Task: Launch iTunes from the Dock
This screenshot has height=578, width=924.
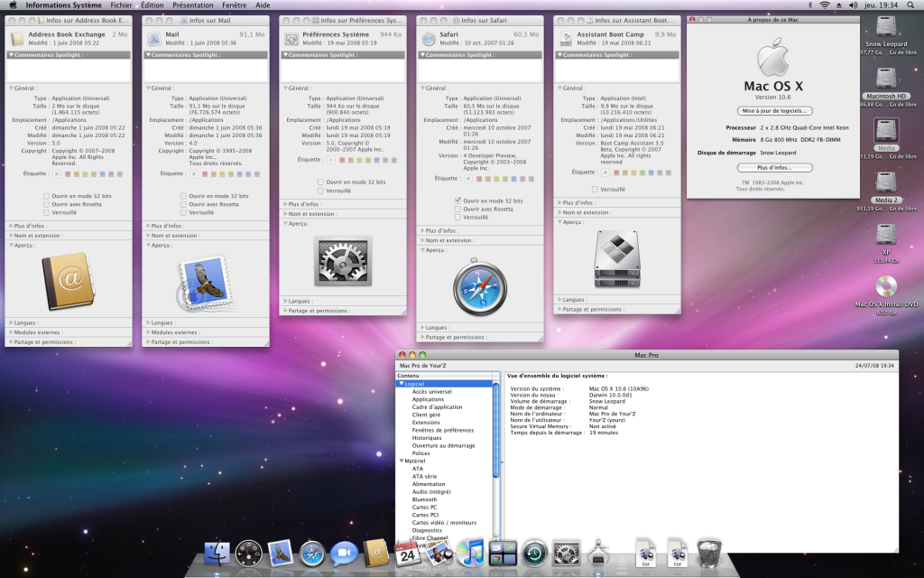Action: 471,554
